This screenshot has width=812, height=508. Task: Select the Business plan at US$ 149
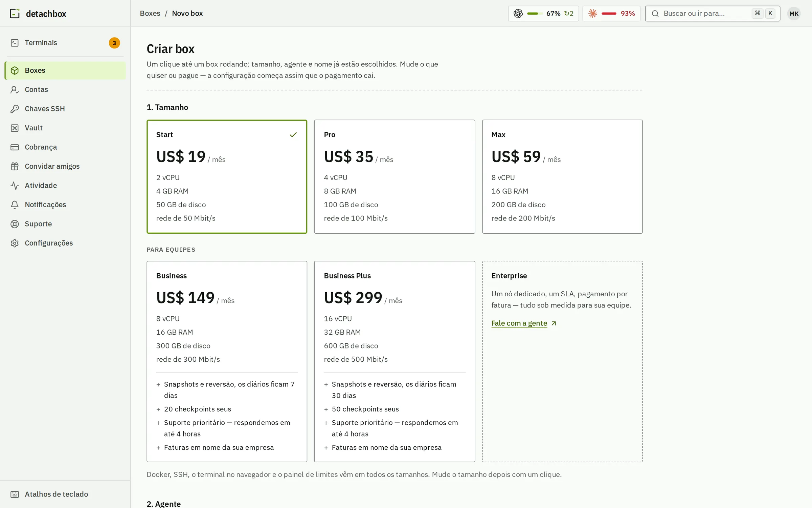tap(227, 361)
